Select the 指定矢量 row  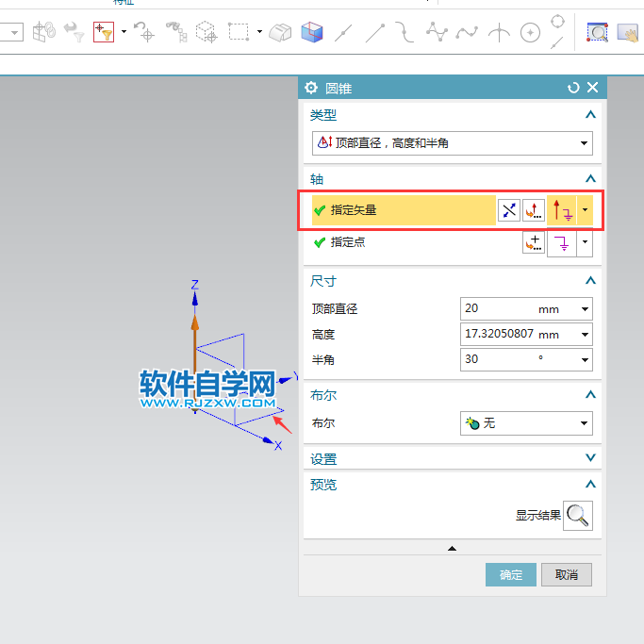pos(403,210)
